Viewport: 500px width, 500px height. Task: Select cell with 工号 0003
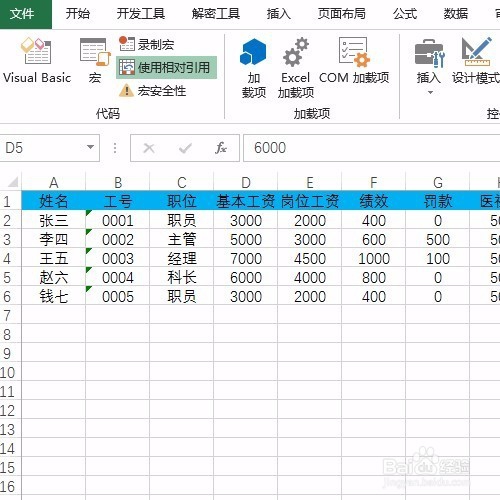pyautogui.click(x=118, y=258)
